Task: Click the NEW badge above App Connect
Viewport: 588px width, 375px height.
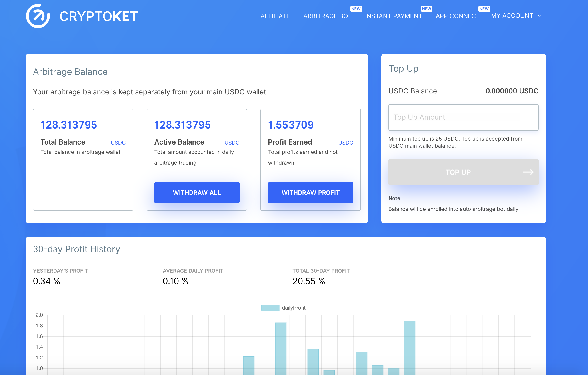Action: [x=484, y=9]
